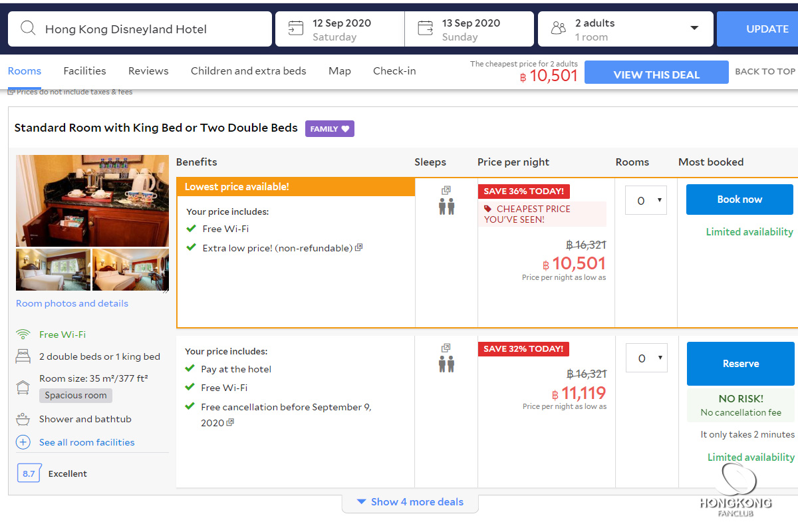798x532 pixels.
Task: Select the 13 Sep 2020 check-out date
Action: [469, 29]
